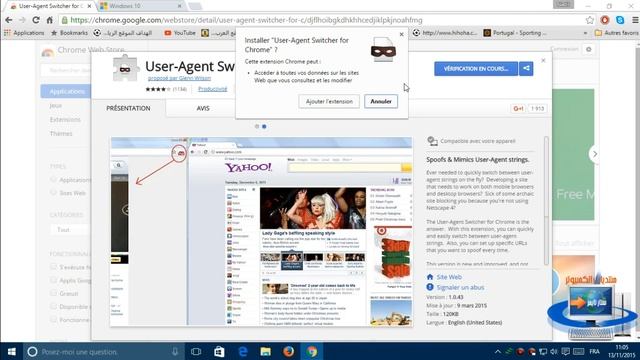Image resolution: width=640 pixels, height=360 pixels.
Task: Close the User-Agent Switcher browser tab
Action: [x=89, y=6]
